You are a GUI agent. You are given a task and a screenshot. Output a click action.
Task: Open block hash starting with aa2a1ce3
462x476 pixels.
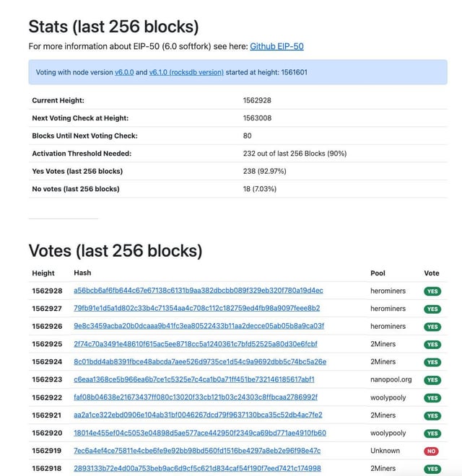click(198, 415)
